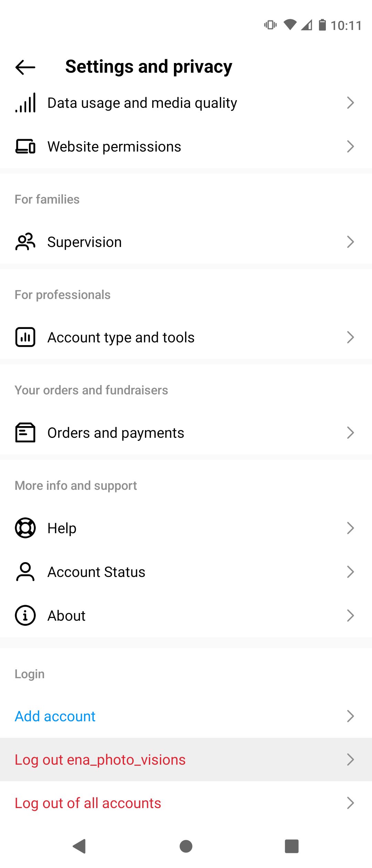
Task: Tap the Account type chart icon
Action: point(25,337)
